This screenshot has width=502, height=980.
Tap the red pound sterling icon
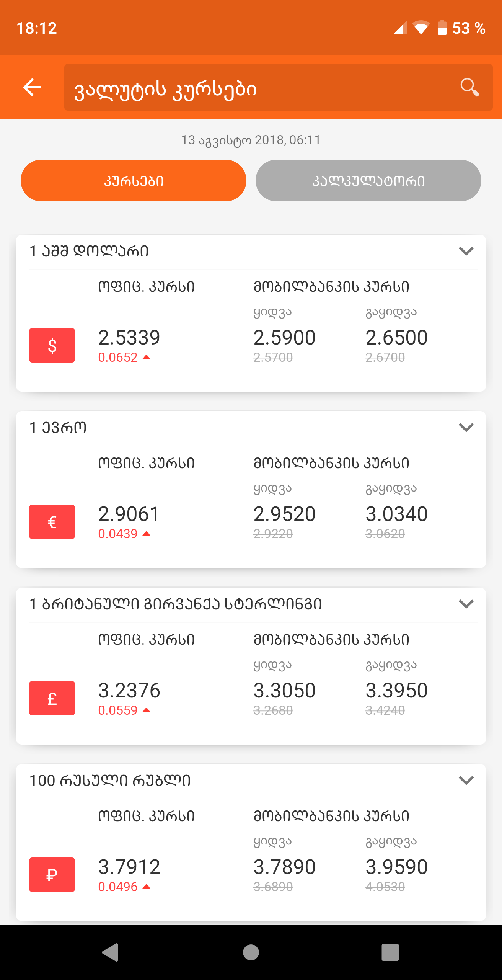52,698
